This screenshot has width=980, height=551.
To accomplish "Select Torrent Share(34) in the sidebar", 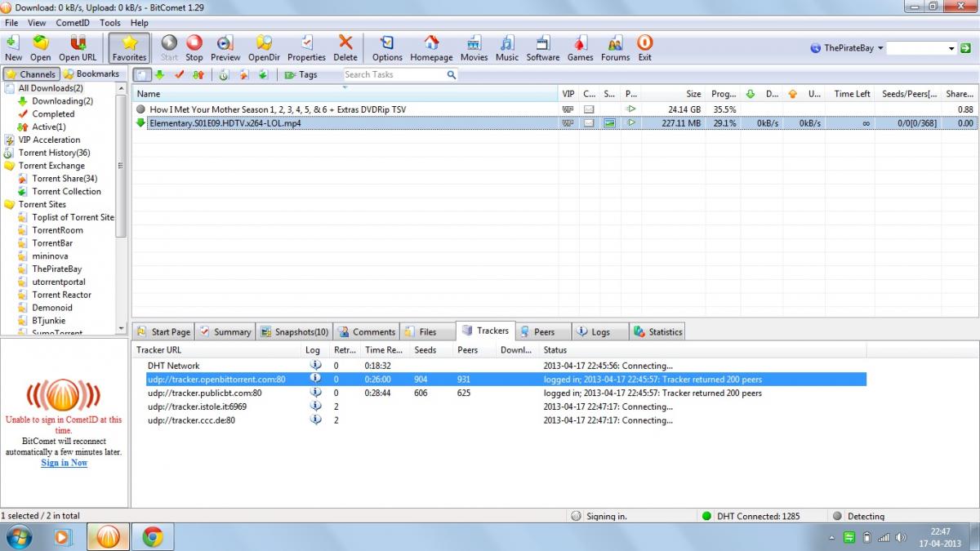I will point(65,179).
